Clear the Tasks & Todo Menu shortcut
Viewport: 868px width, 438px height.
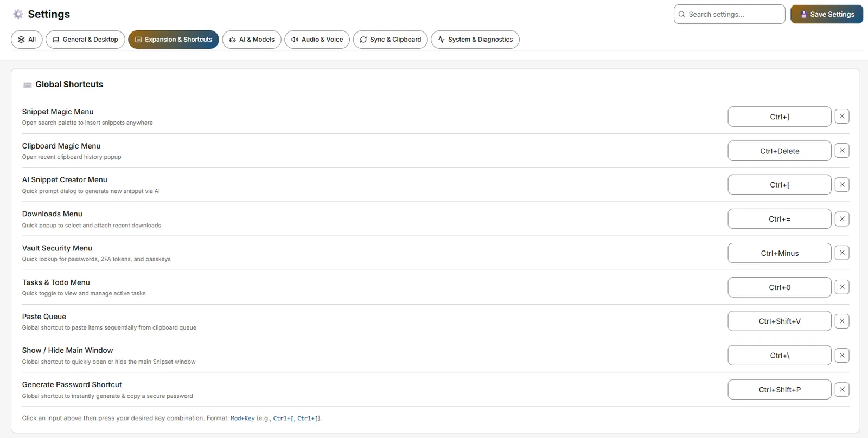coord(842,287)
